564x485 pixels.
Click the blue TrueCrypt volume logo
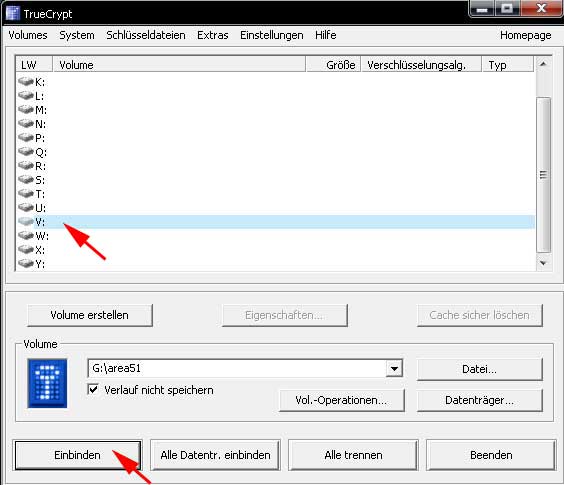47,383
